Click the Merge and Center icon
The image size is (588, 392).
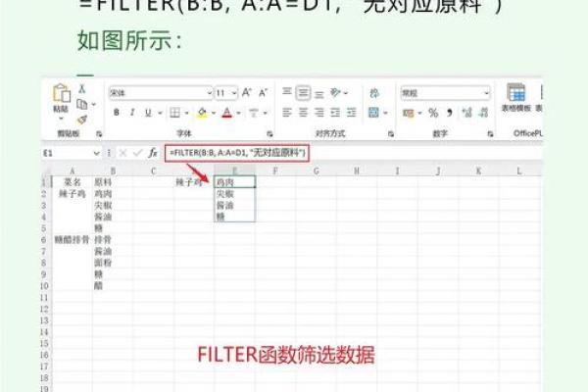[373, 112]
